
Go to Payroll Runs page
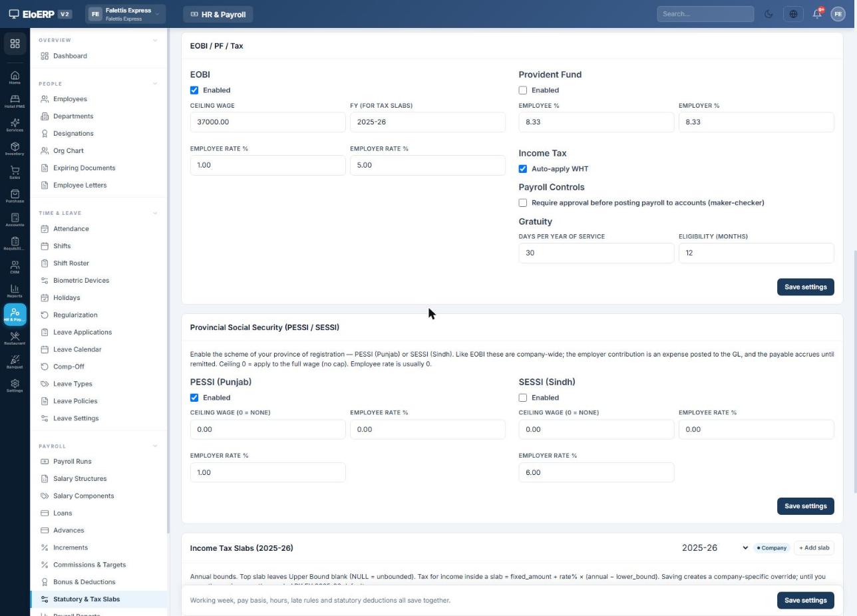pyautogui.click(x=98, y=462)
